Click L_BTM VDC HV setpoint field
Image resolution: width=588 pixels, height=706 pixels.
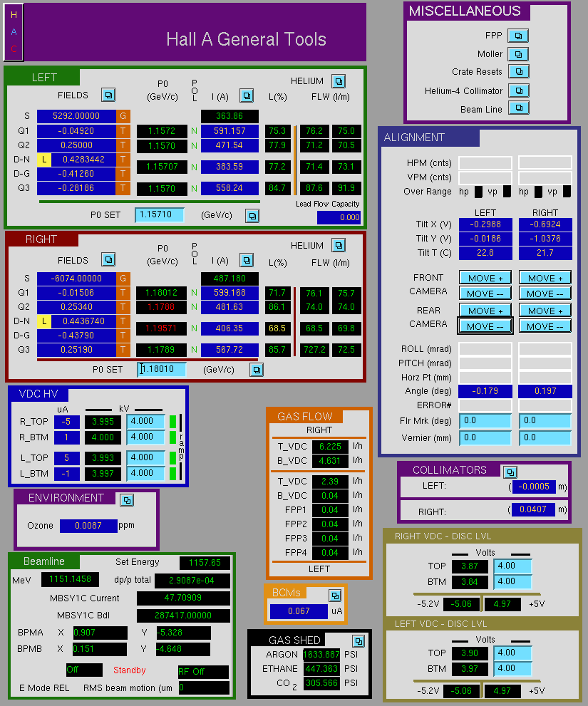tap(145, 474)
